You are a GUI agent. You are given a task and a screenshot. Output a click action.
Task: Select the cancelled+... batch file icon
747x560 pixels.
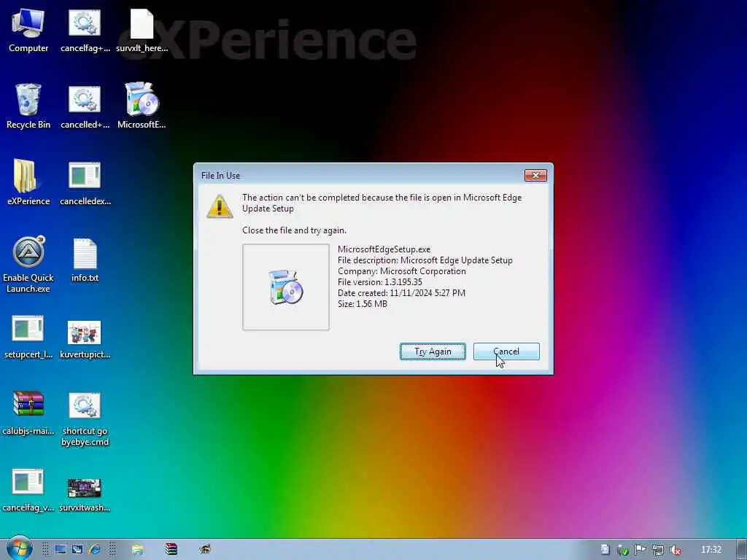(85, 106)
